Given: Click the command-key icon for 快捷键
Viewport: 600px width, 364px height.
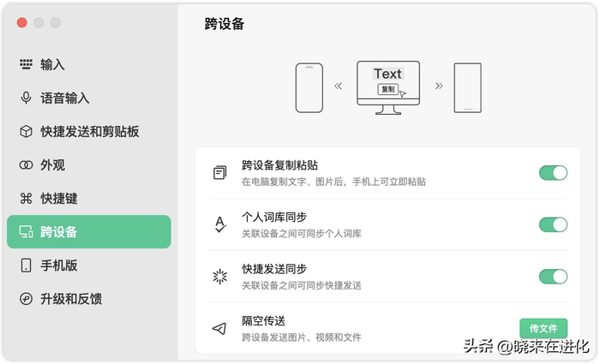Looking at the screenshot, I should pos(26,198).
